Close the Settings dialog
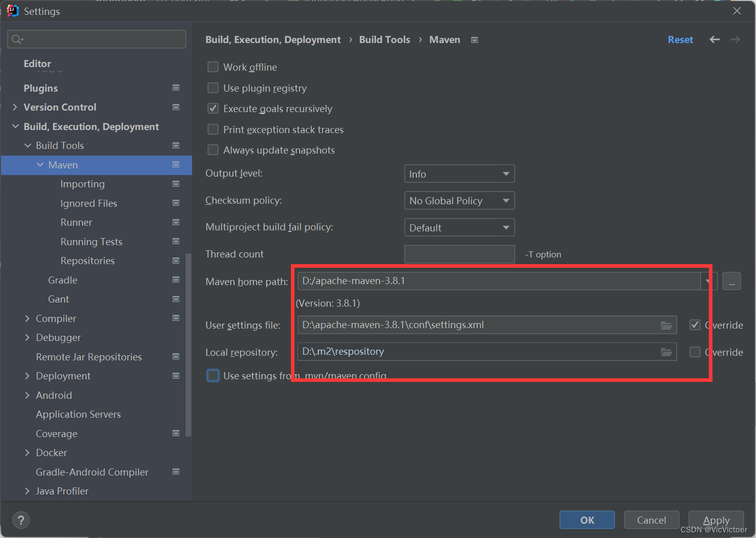 (737, 11)
